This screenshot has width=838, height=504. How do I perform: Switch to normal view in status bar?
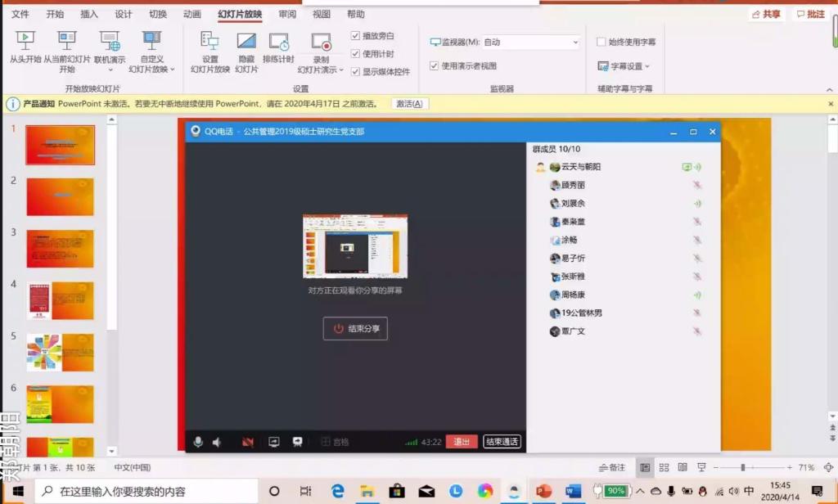pos(645,468)
